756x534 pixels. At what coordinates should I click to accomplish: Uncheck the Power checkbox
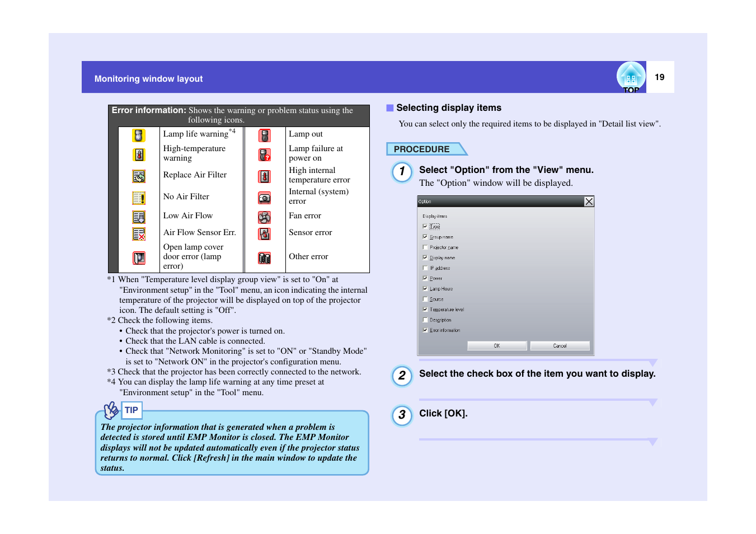click(425, 278)
